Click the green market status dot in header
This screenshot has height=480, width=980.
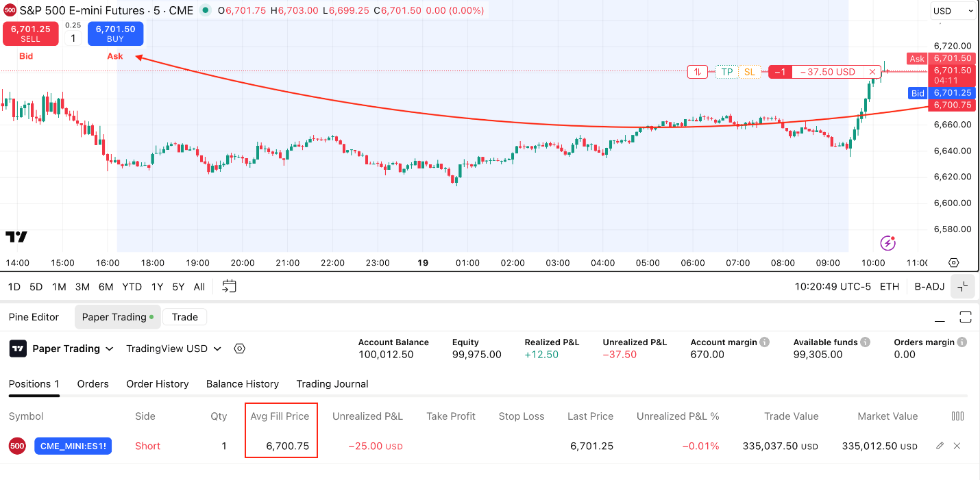(205, 11)
